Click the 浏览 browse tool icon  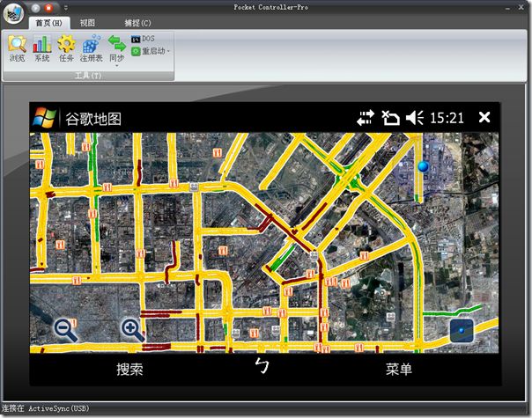17,48
